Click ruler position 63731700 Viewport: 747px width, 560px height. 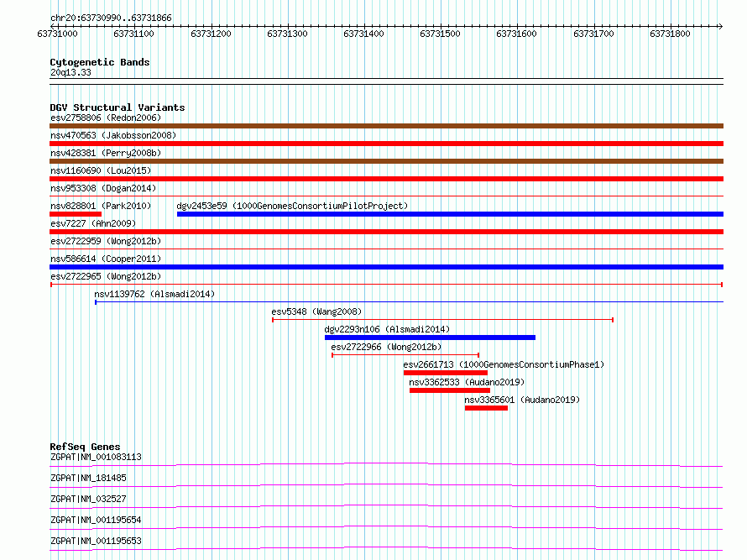593,34
